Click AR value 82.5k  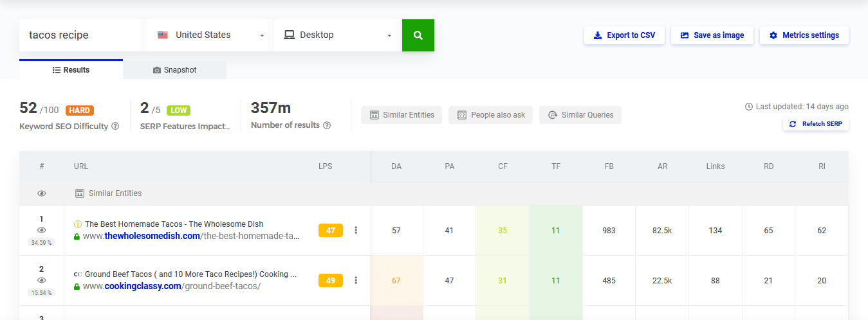(662, 231)
